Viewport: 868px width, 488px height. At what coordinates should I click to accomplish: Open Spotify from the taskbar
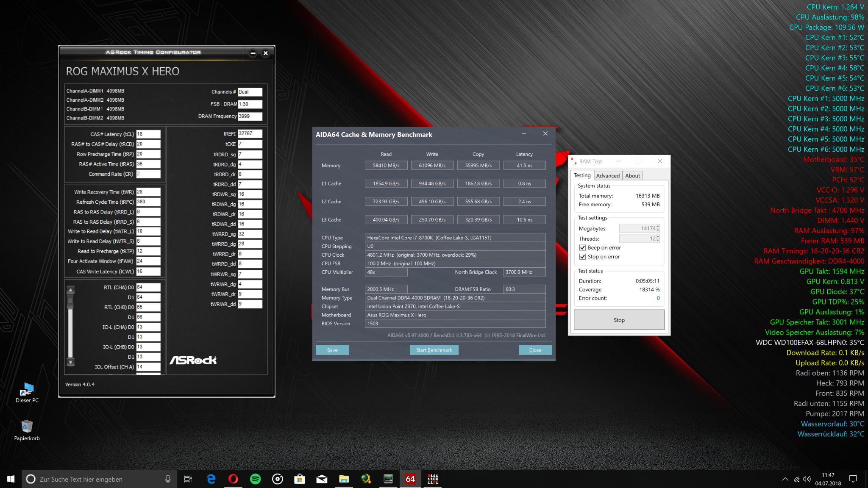[255, 479]
